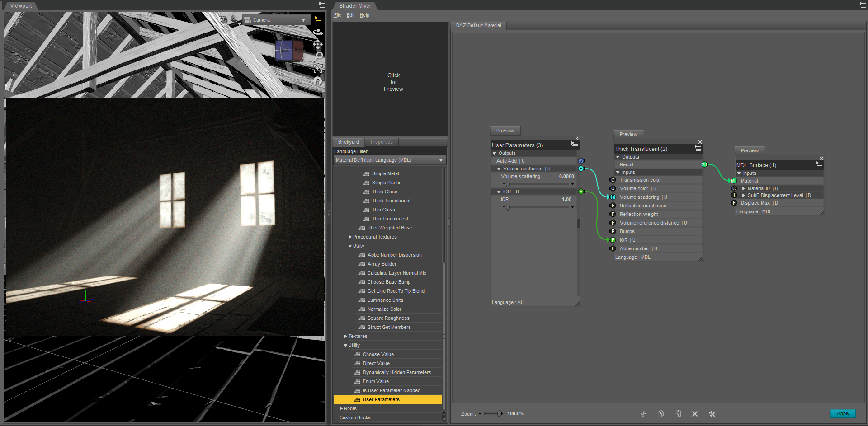This screenshot has height=426, width=868.
Task: Collapse the IOR output group in User Parameters
Action: tap(499, 192)
